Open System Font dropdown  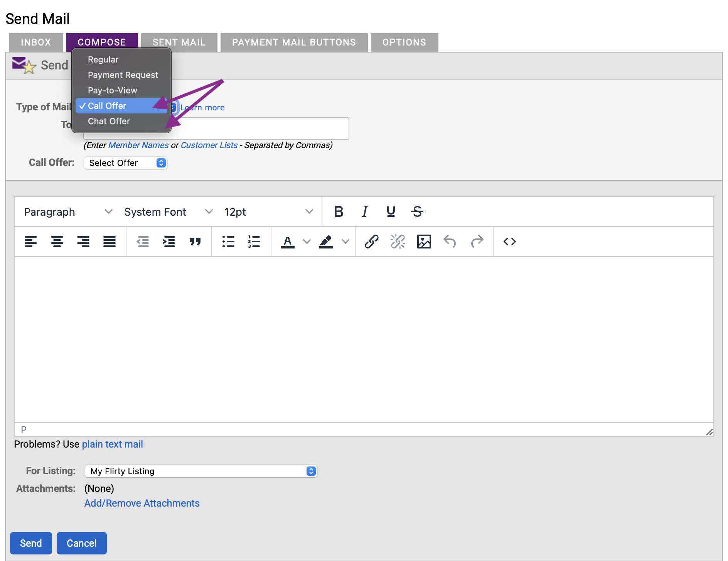tap(169, 212)
